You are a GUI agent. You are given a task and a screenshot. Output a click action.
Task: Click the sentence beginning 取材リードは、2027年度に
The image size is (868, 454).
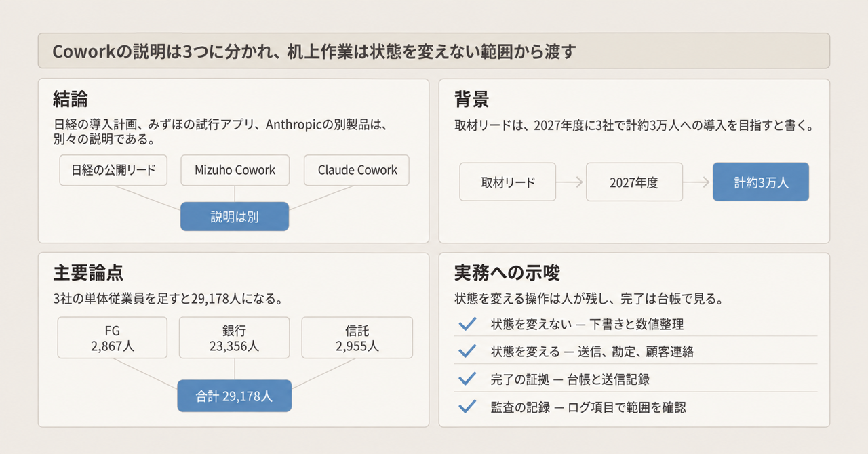coord(633,125)
